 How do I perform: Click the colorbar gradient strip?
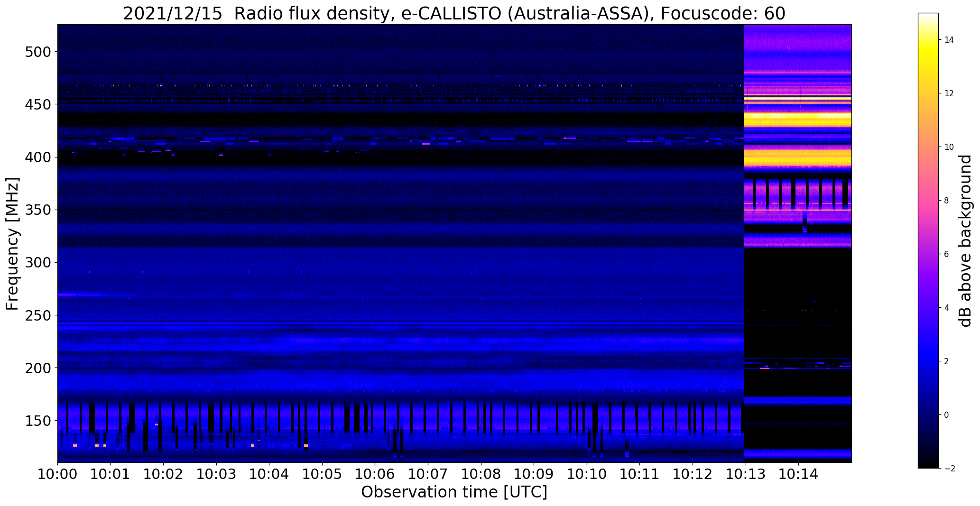pos(928,240)
